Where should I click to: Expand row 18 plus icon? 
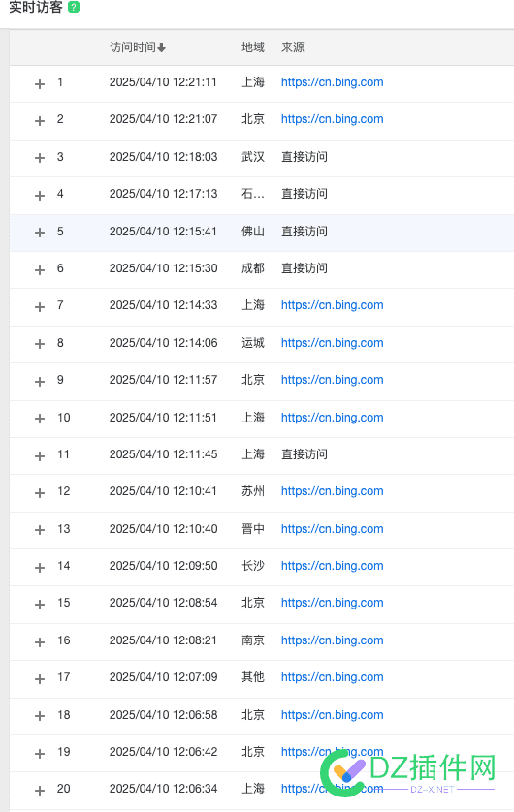pos(40,716)
